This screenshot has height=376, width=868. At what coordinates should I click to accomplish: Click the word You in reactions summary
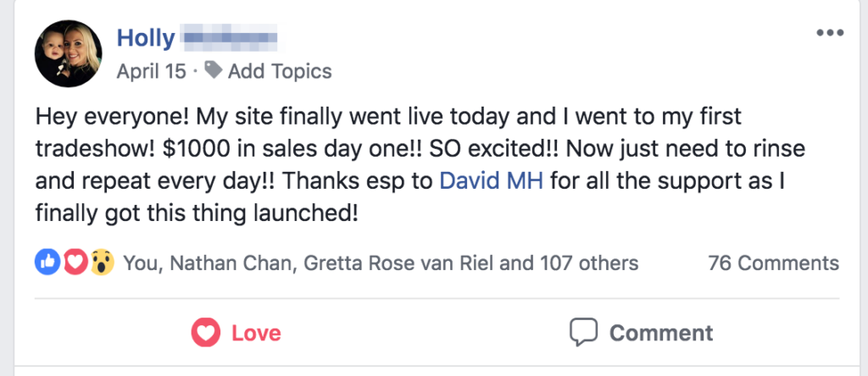(x=141, y=263)
